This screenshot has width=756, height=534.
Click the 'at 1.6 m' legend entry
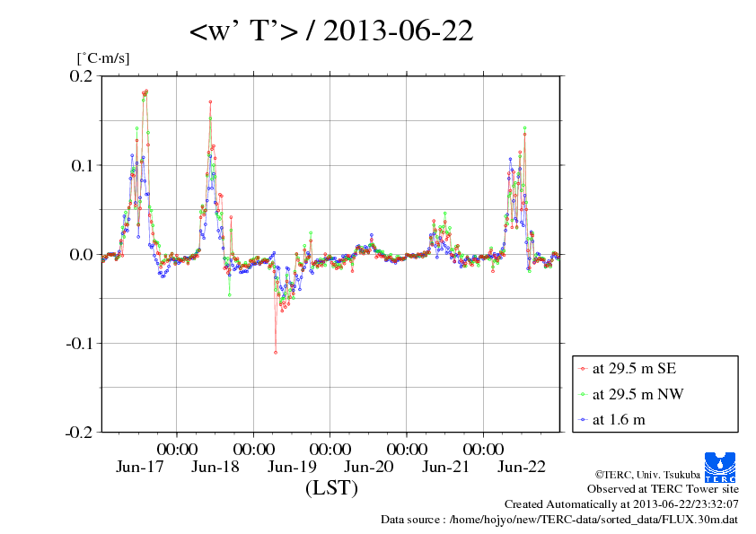click(611, 420)
